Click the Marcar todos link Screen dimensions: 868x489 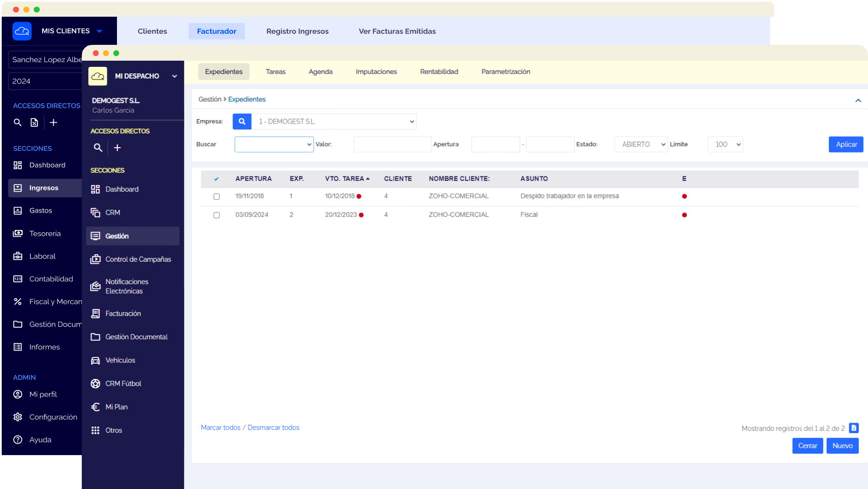[221, 427]
